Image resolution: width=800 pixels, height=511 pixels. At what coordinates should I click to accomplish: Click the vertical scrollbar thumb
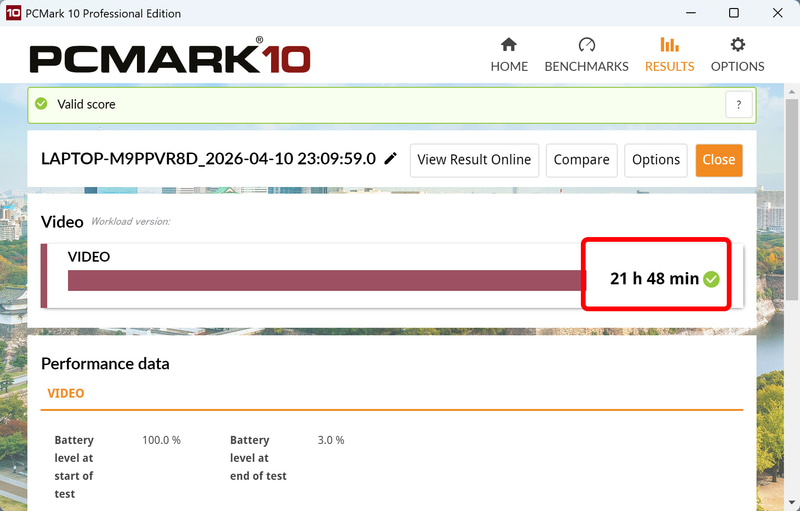(791, 199)
